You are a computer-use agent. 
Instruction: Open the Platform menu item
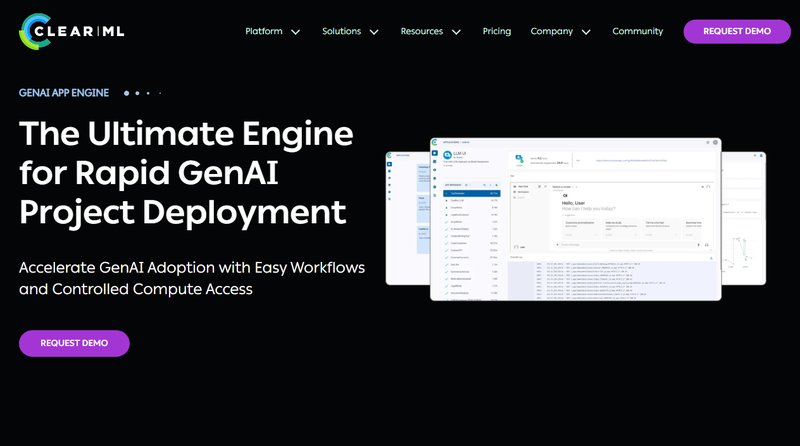(264, 31)
